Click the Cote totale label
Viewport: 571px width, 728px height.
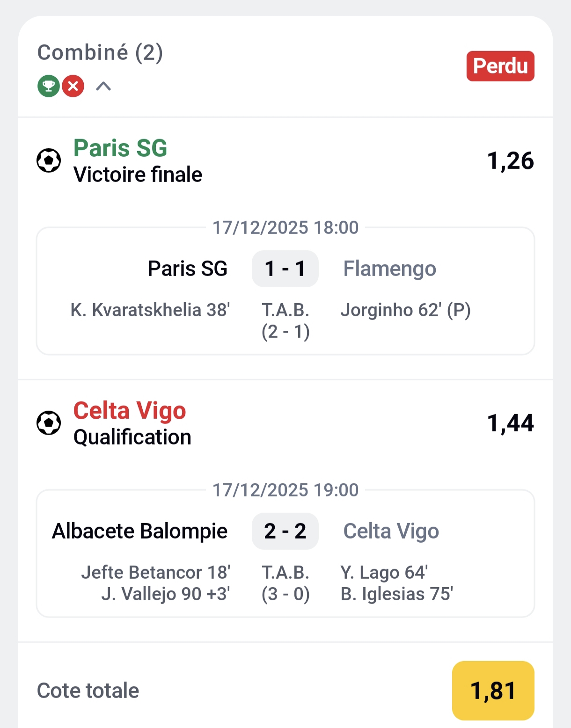(88, 690)
